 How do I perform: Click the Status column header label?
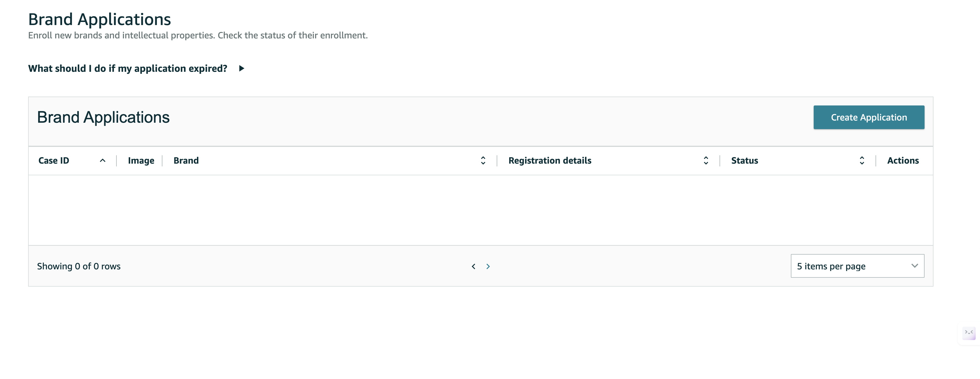(745, 161)
